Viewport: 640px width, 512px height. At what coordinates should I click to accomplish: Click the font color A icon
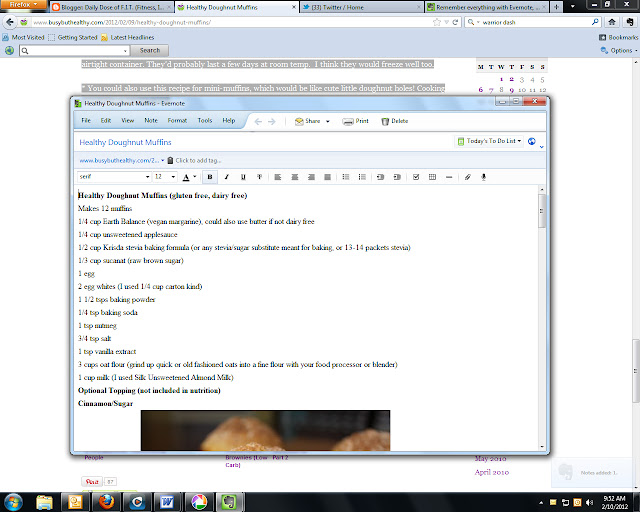(186, 177)
